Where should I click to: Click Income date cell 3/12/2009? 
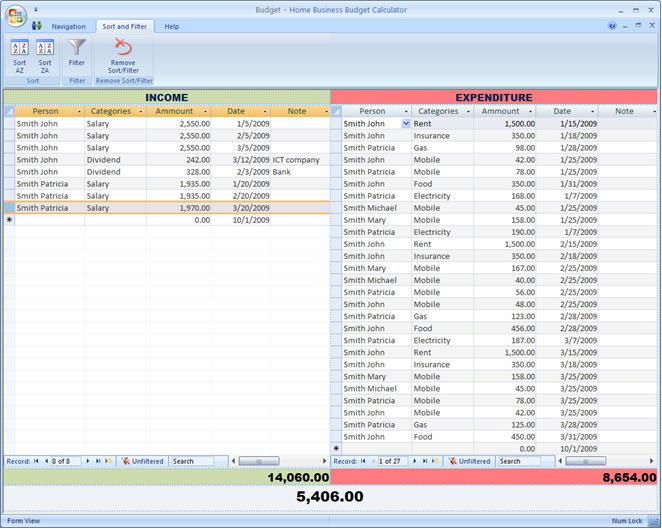pos(241,160)
